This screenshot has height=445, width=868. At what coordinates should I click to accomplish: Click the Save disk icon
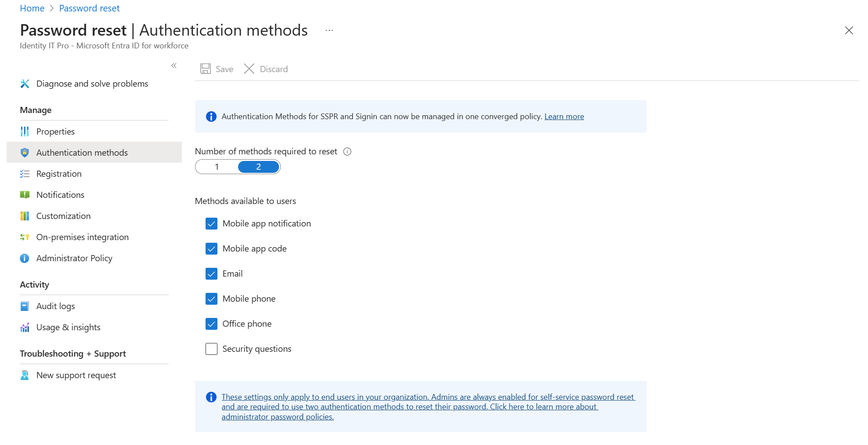[x=206, y=69]
